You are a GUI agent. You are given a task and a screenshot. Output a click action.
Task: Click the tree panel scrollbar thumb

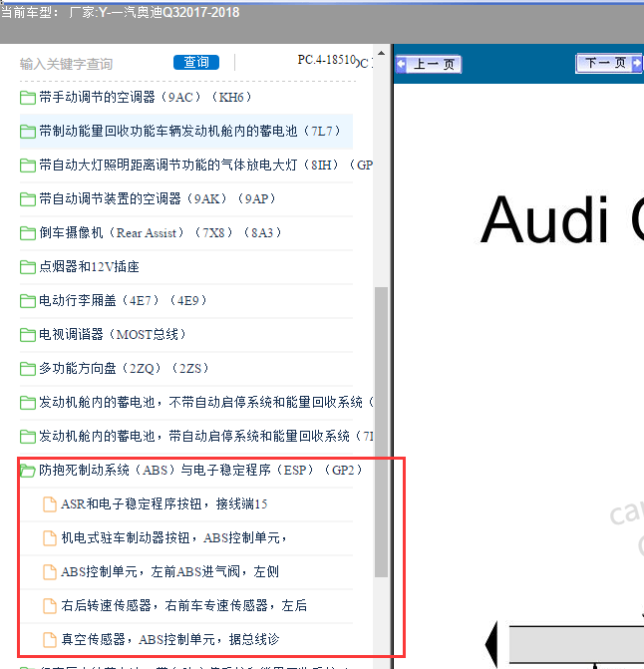(381, 432)
